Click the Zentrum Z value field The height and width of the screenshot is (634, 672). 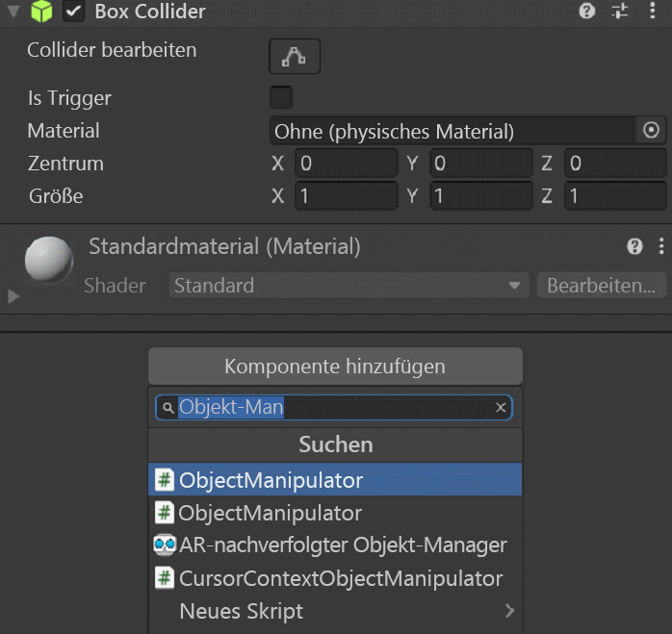(615, 164)
